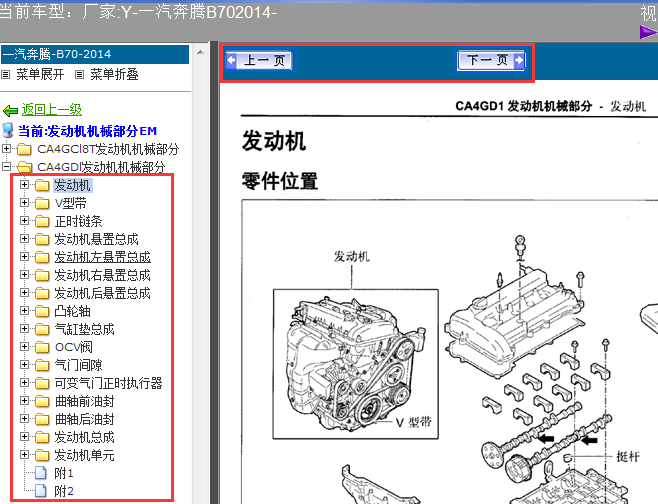This screenshot has height=504, width=658.
Task: Go to previous page with 上一页 button
Action: click(x=259, y=60)
